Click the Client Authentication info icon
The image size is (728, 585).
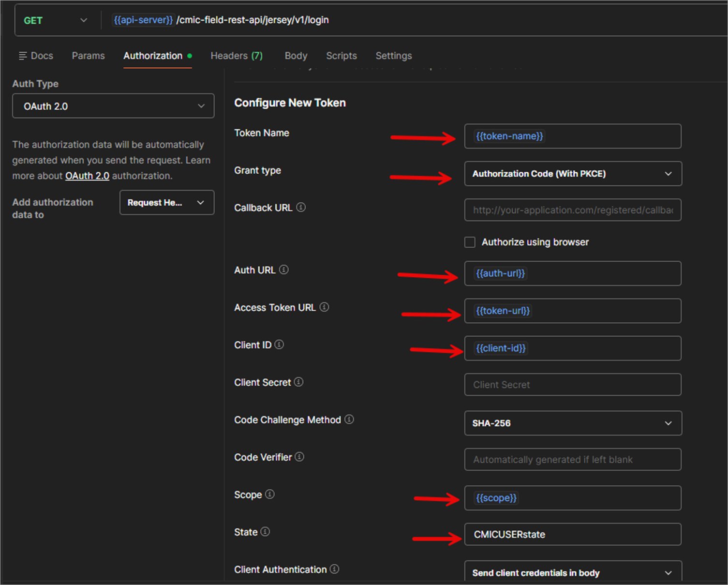(334, 569)
